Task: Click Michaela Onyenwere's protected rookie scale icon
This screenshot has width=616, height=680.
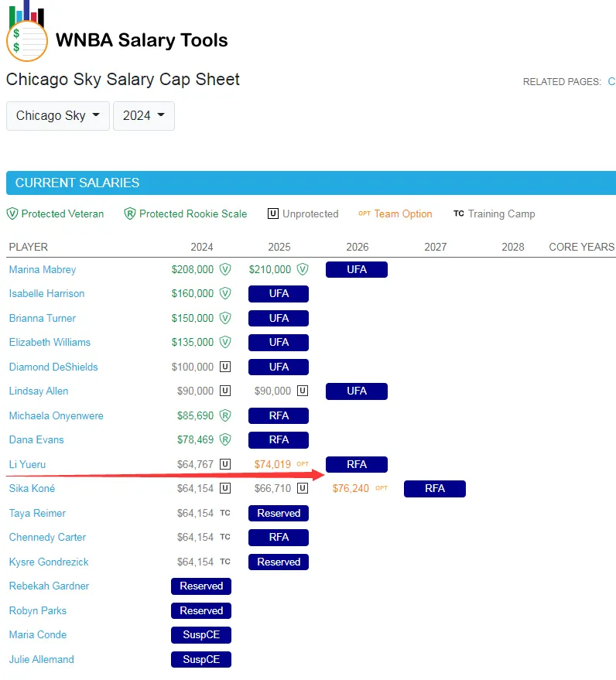Action: point(224,415)
